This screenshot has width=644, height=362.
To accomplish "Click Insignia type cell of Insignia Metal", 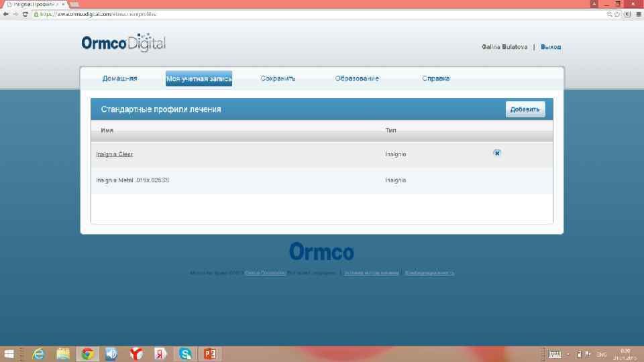I will (x=396, y=180).
